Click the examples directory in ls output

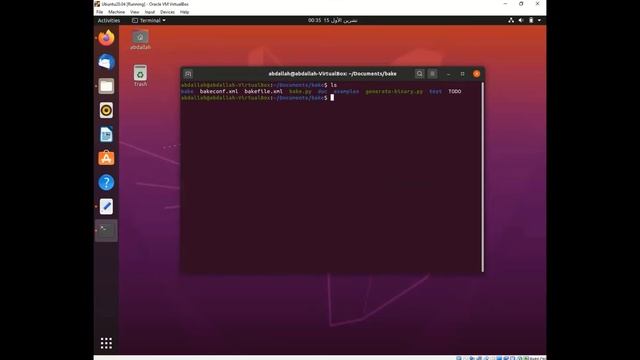[x=347, y=91]
